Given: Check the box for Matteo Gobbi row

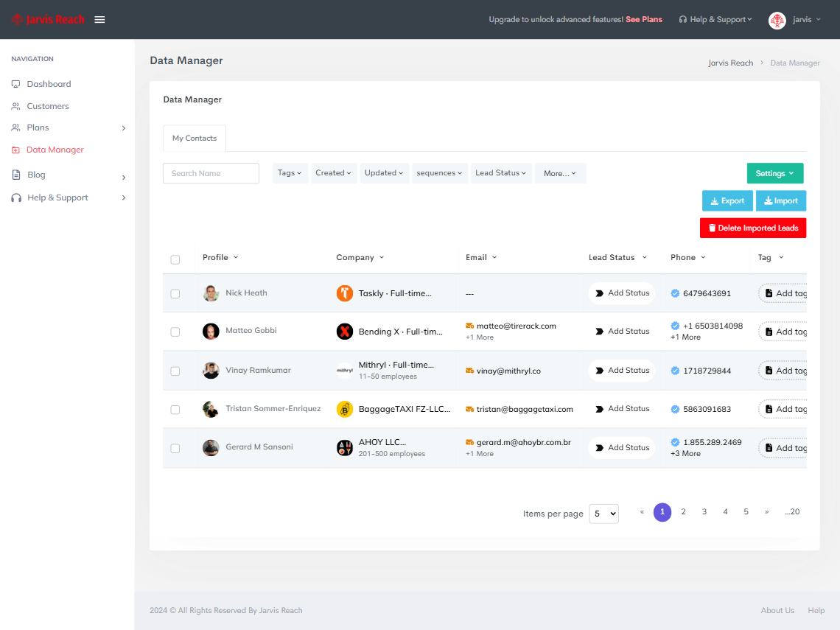Looking at the screenshot, I should pos(175,332).
